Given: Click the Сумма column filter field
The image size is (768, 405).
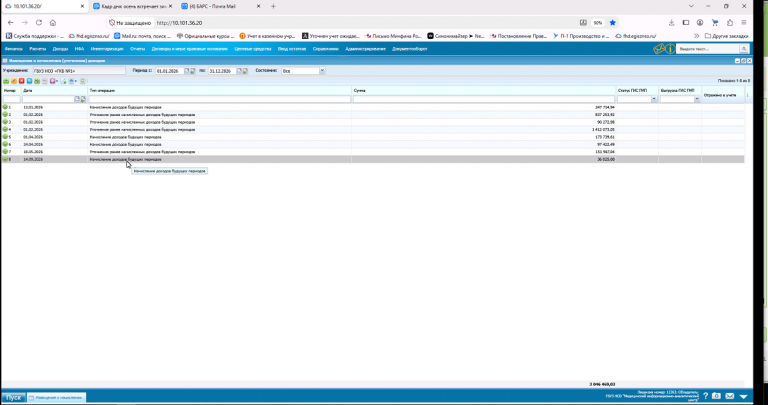Looking at the screenshot, I should point(484,99).
